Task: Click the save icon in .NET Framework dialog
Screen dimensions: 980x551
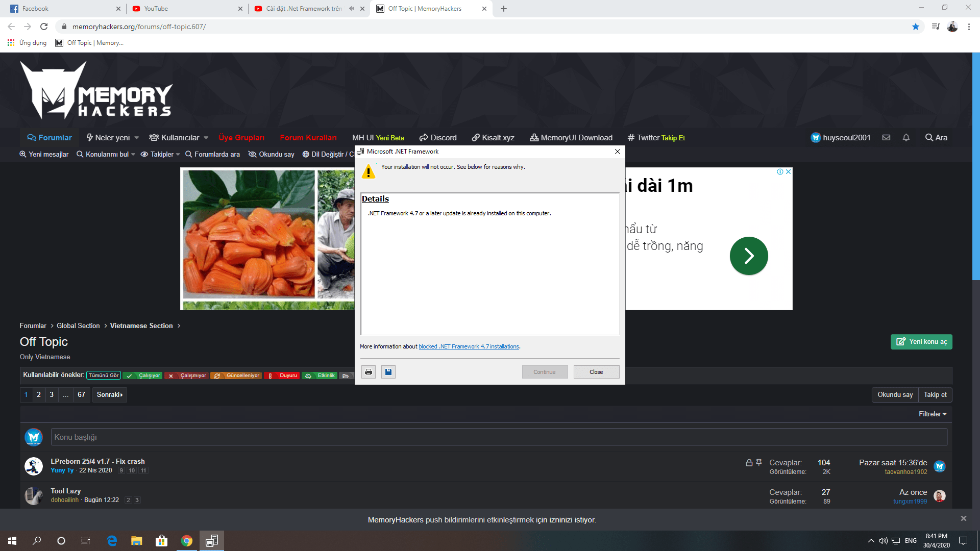Action: tap(388, 372)
